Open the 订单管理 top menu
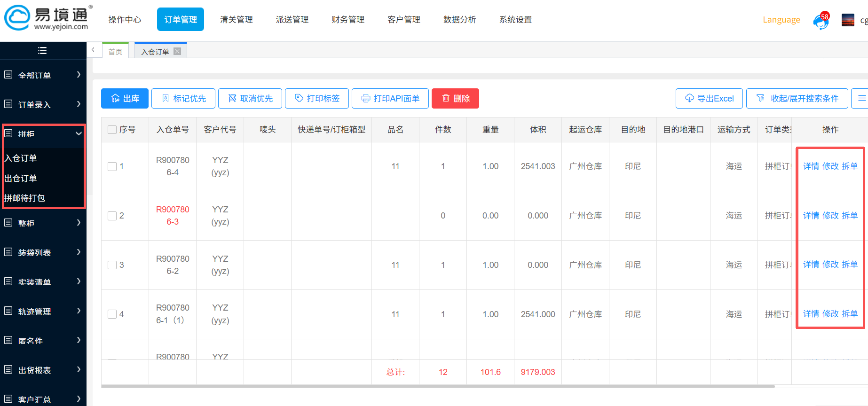The image size is (868, 406). coord(181,19)
